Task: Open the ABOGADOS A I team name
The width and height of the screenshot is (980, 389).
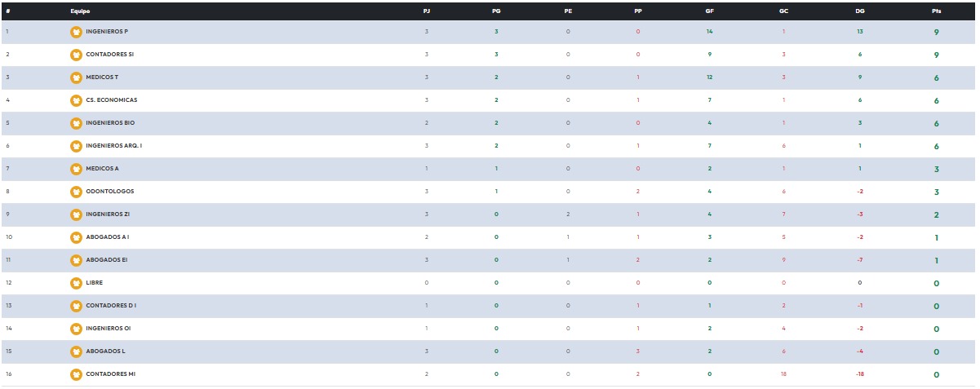Action: [x=107, y=237]
